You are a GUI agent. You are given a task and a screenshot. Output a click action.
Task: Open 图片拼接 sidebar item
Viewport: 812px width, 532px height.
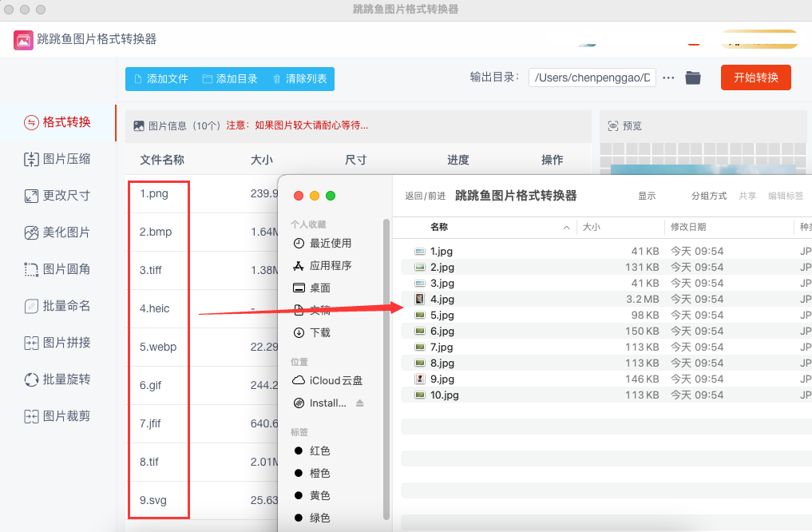(57, 343)
